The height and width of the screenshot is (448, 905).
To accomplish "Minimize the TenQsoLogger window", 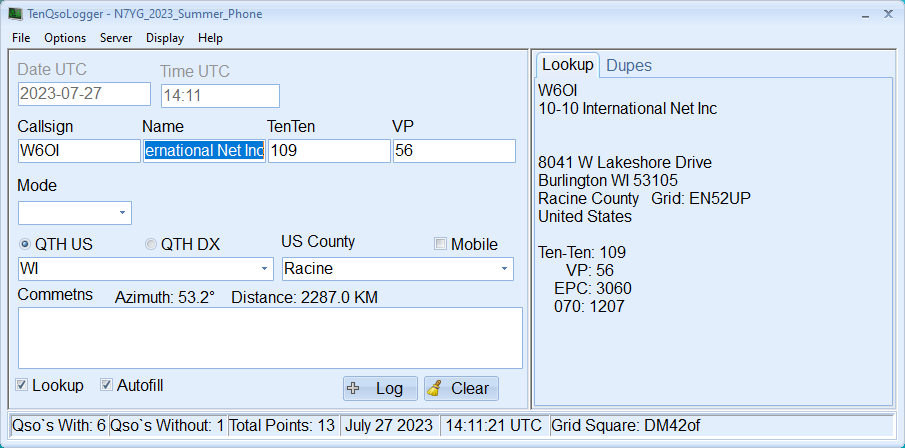I will coord(865,14).
